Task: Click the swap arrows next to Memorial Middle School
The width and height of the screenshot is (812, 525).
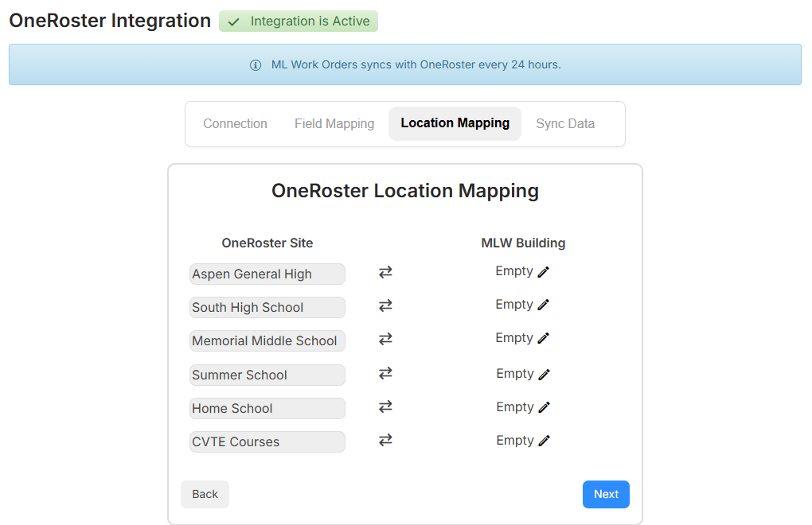Action: click(385, 339)
